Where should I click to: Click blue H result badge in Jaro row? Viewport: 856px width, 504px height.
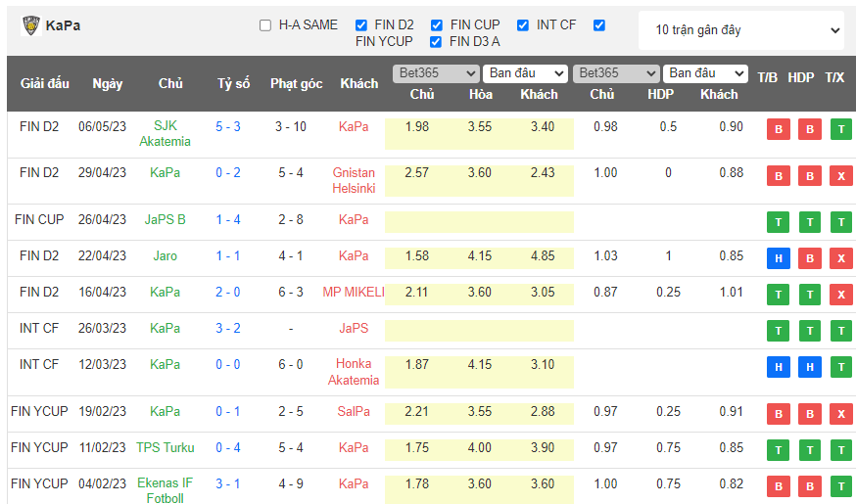click(x=779, y=258)
